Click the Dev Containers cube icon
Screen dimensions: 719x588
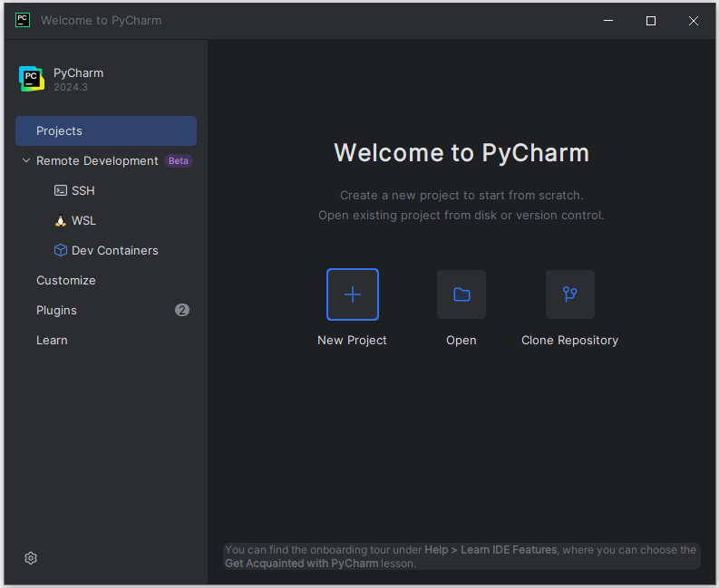[61, 250]
